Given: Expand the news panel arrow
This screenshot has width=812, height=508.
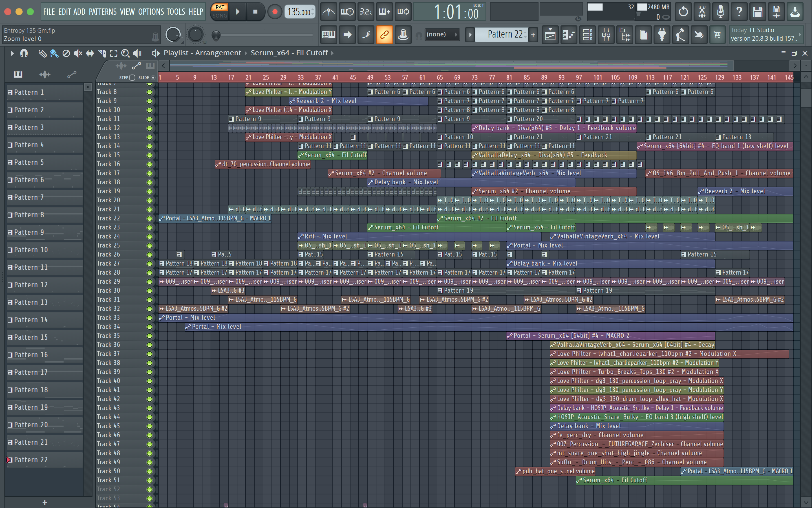Looking at the screenshot, I should pyautogui.click(x=800, y=34).
